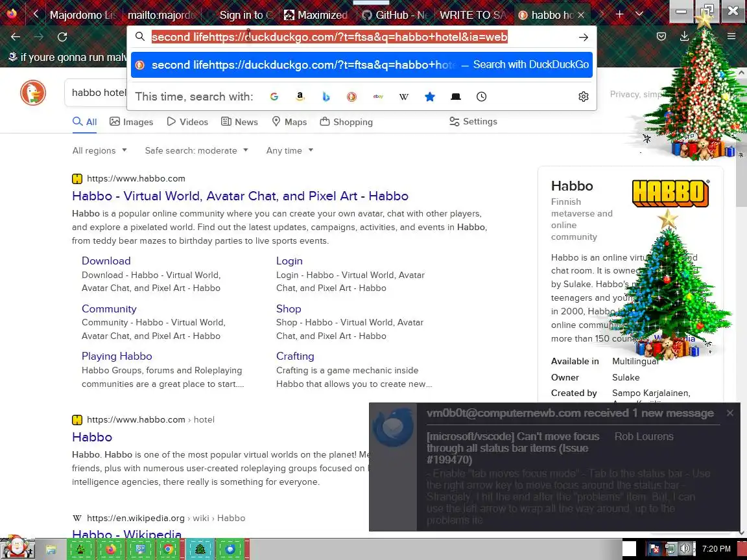Open the file explorer taskbar icon
This screenshot has width=747, height=560.
(51, 550)
